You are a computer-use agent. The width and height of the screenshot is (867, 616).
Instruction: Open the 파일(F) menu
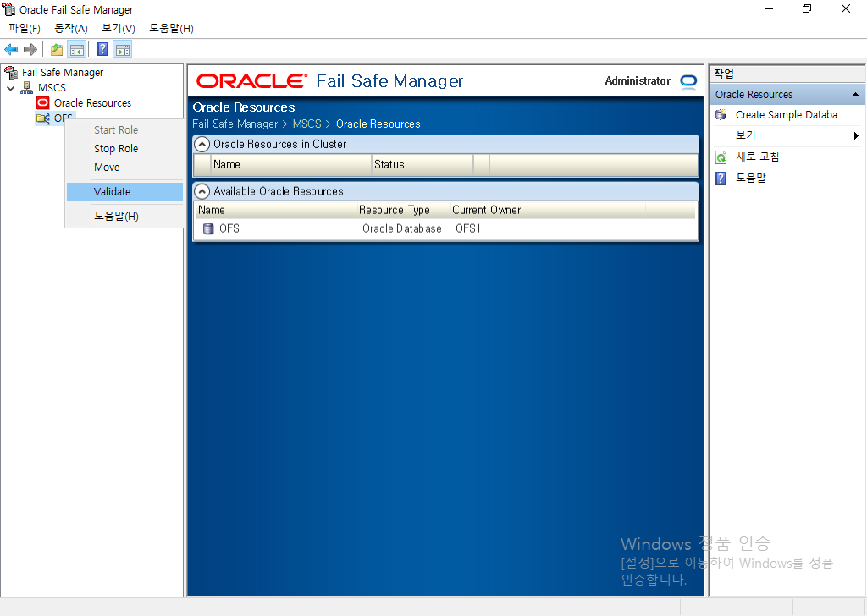click(x=25, y=28)
